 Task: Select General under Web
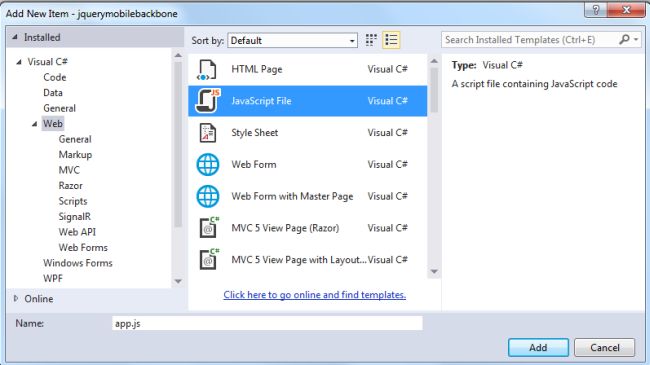coord(75,139)
